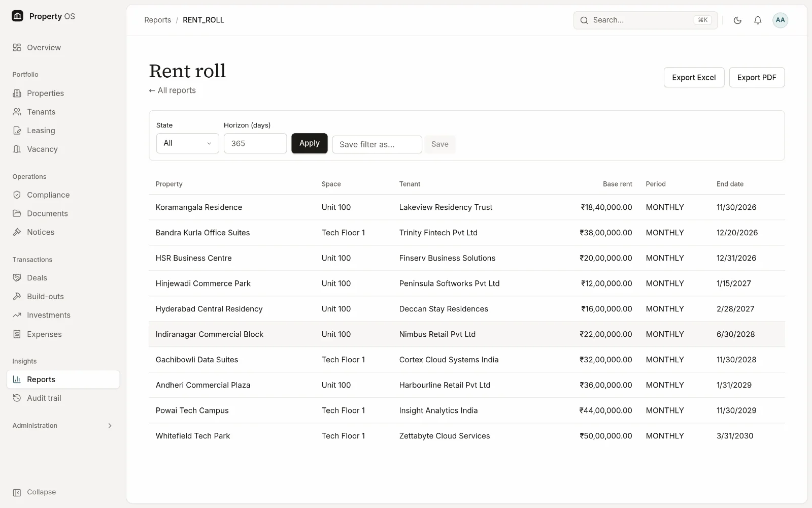Focus the Horizon days field
The height and width of the screenshot is (508, 812).
pos(255,143)
